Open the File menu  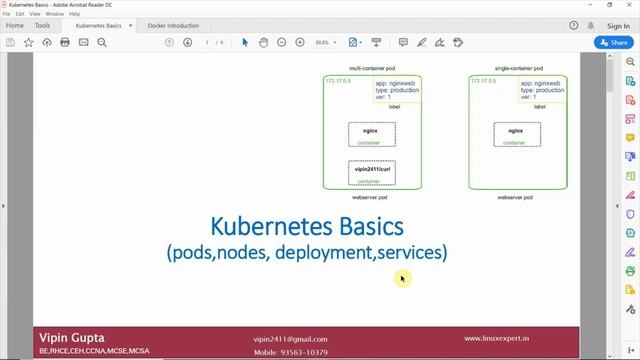[x=7, y=14]
